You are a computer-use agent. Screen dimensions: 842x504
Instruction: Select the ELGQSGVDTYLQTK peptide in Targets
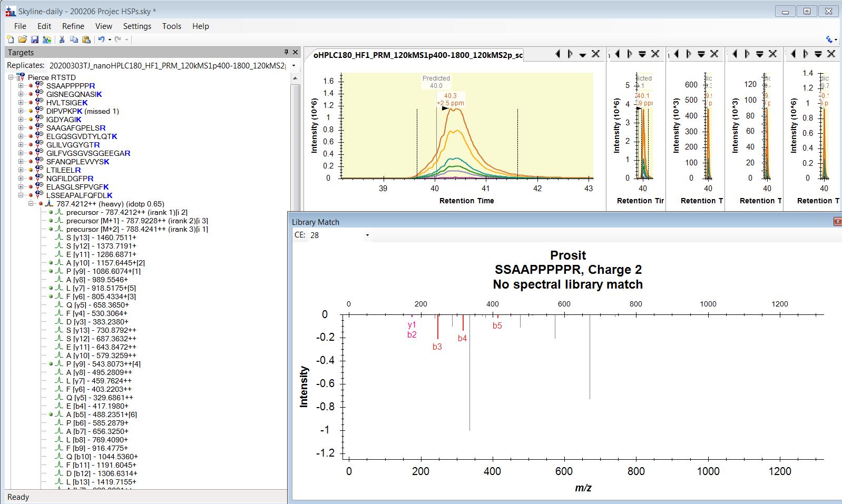coord(81,136)
